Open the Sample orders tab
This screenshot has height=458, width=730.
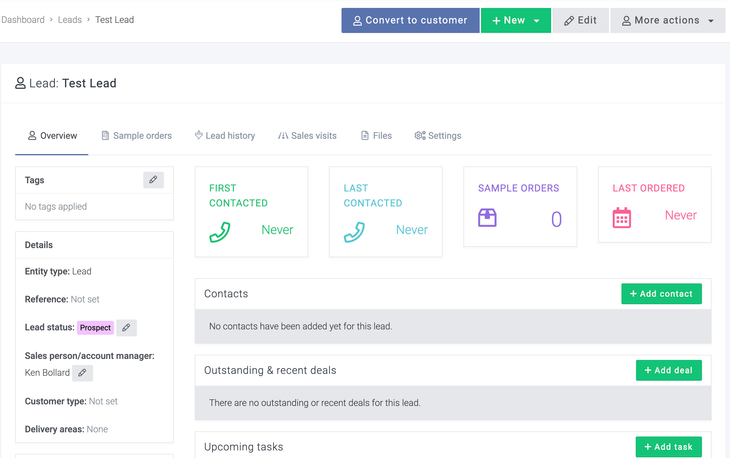pyautogui.click(x=136, y=136)
